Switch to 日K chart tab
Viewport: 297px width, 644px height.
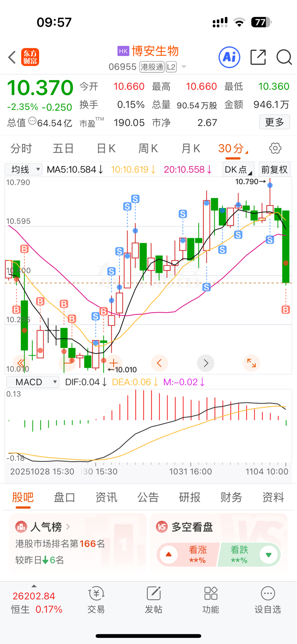[x=106, y=148]
